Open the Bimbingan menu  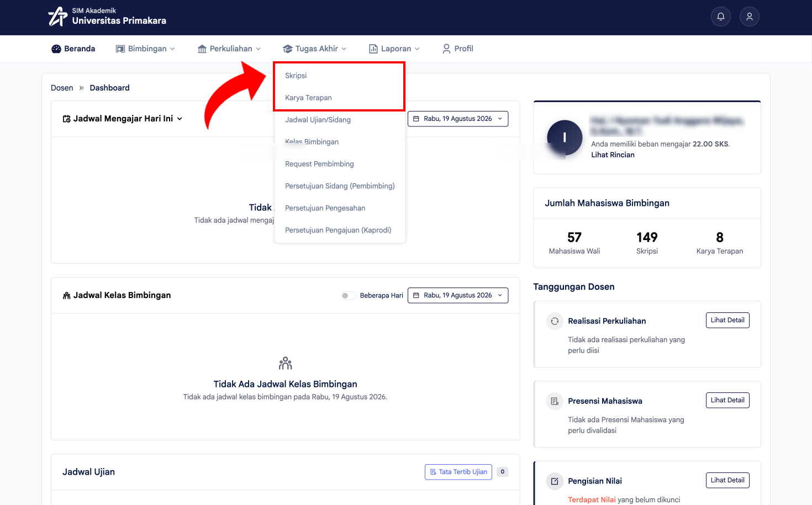point(145,49)
